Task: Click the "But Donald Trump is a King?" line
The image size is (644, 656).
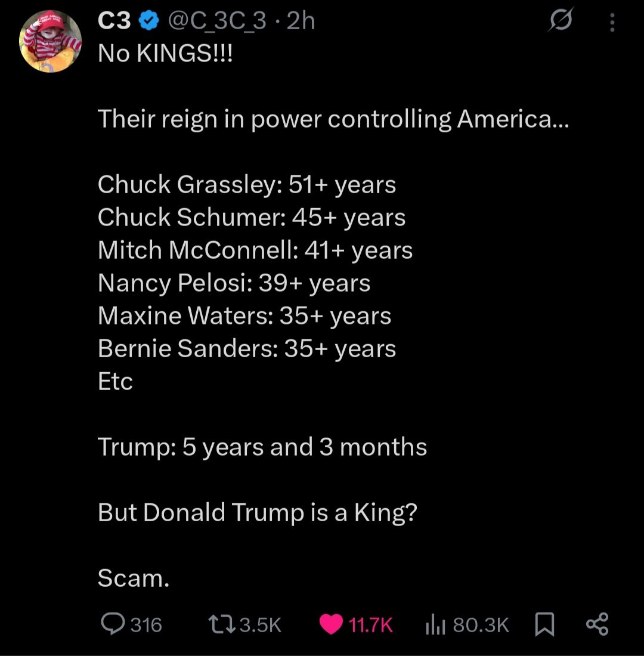Action: pos(257,513)
